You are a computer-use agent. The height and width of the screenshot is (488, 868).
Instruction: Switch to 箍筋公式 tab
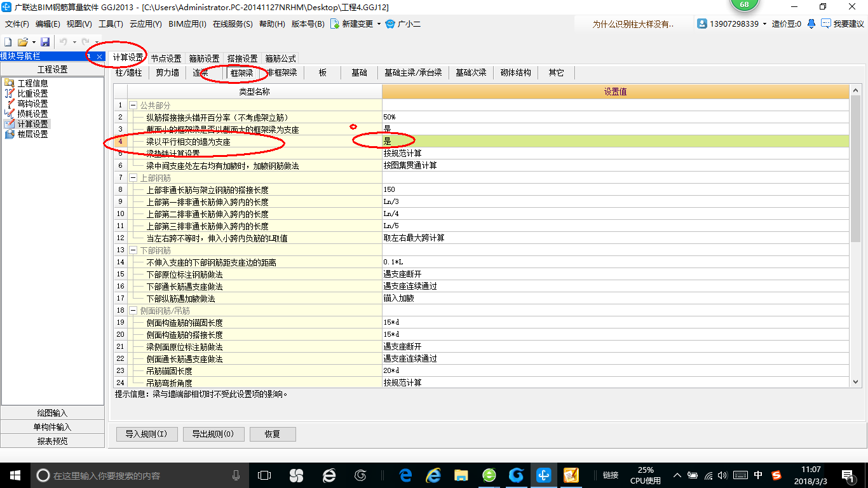pyautogui.click(x=281, y=58)
